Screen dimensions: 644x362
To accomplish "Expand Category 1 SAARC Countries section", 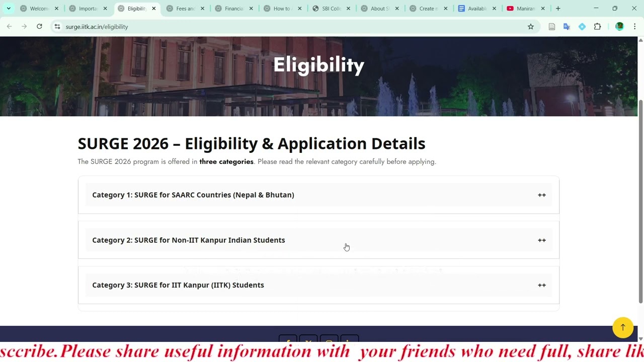I will coord(318,195).
